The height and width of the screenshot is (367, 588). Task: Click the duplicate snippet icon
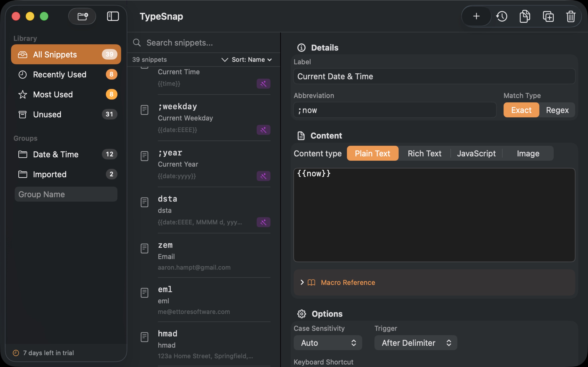pyautogui.click(x=548, y=16)
